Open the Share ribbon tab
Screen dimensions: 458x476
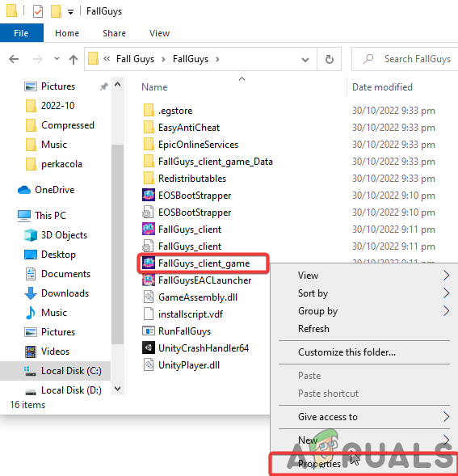click(114, 33)
